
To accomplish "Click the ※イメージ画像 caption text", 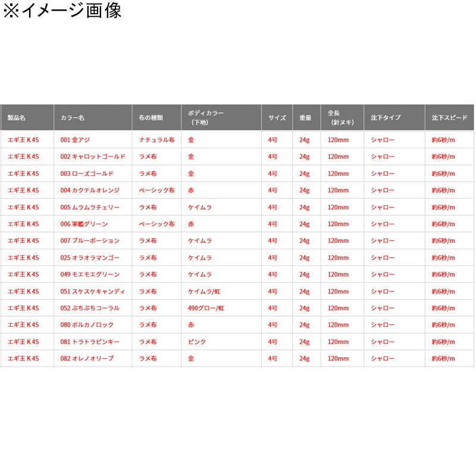I will click(62, 10).
